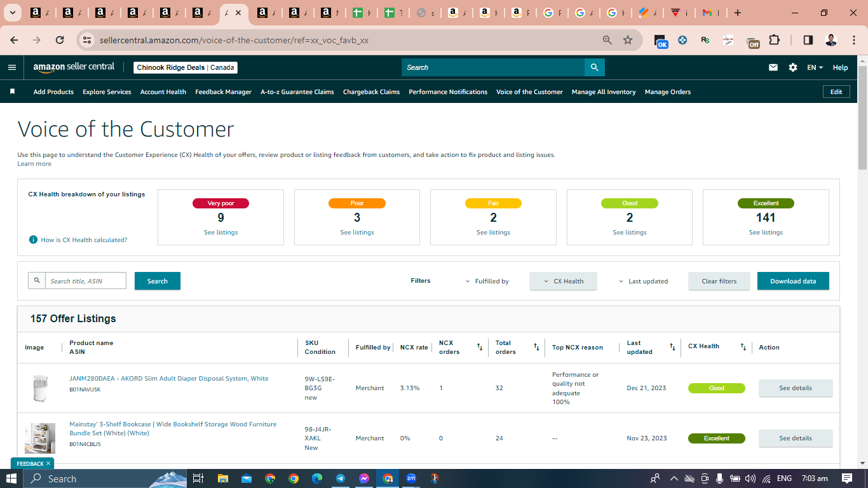Open Add Products in the nav bar
Image resolution: width=868 pixels, height=488 pixels.
[x=53, y=91]
